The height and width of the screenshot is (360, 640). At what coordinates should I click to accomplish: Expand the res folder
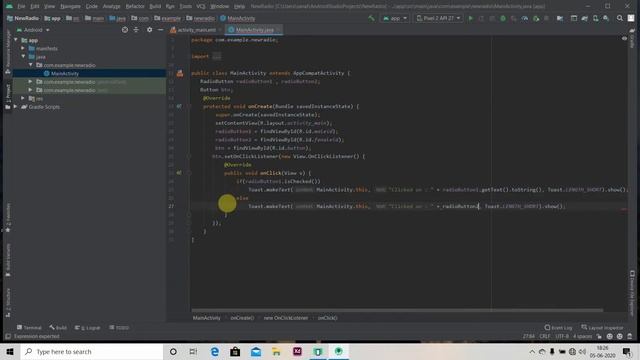pos(23,98)
